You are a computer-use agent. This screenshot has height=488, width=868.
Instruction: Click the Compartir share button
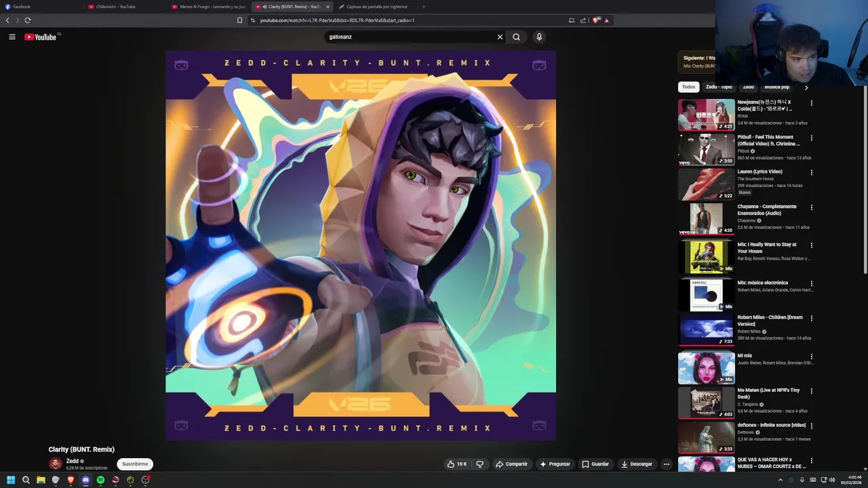511,464
